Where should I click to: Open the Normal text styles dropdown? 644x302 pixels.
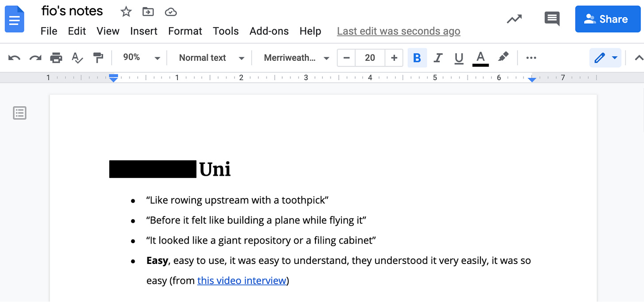tap(211, 58)
